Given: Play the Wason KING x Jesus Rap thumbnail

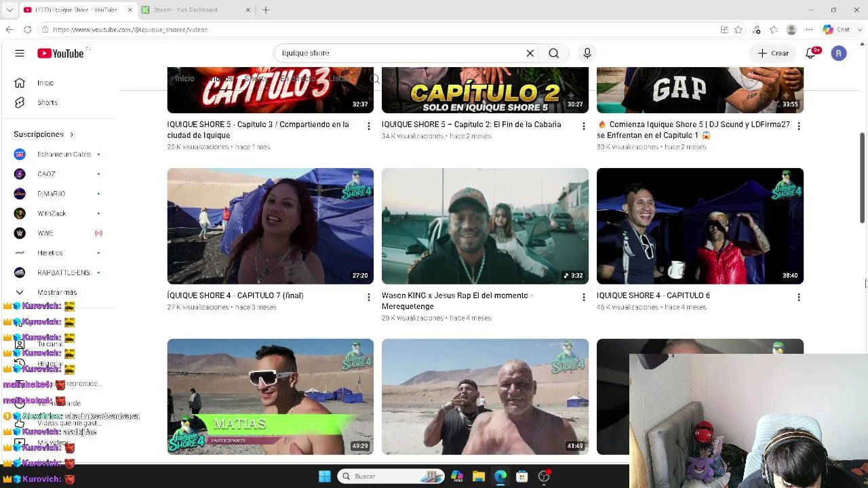Looking at the screenshot, I should point(485,226).
